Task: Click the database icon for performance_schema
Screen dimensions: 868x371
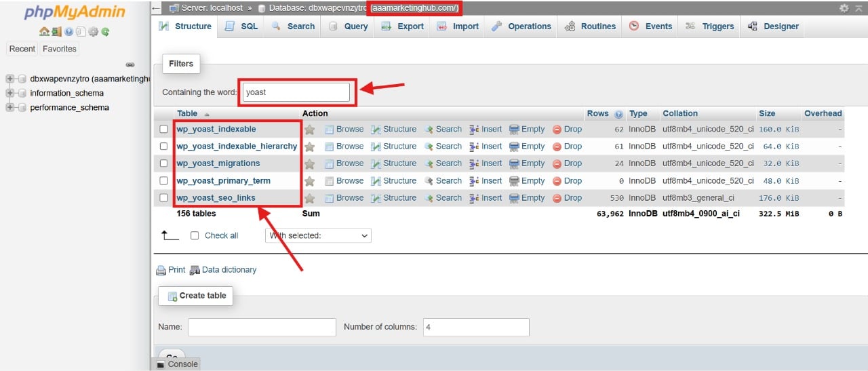Action: (22, 108)
